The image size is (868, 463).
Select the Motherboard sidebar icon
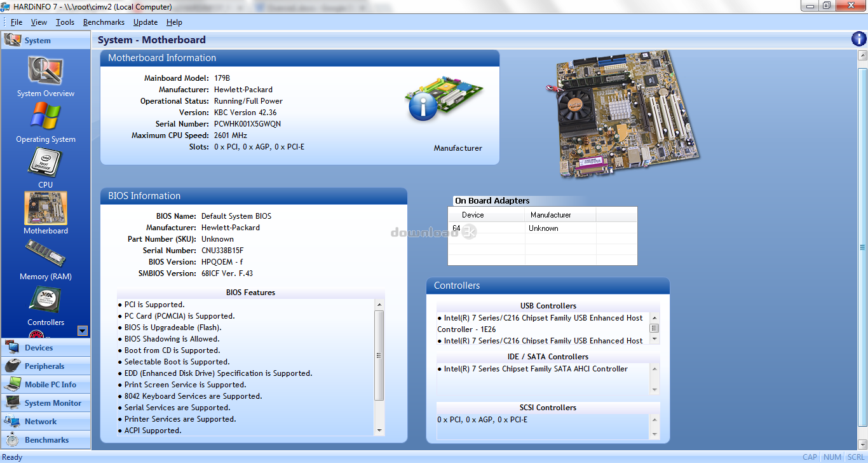45,208
